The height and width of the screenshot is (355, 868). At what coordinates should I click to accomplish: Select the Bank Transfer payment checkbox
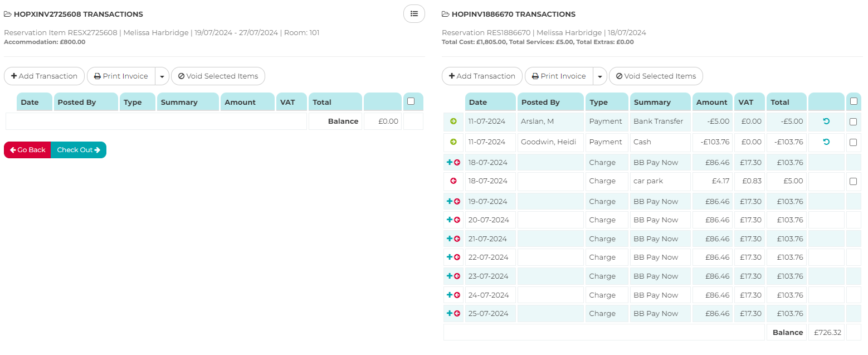[853, 121]
